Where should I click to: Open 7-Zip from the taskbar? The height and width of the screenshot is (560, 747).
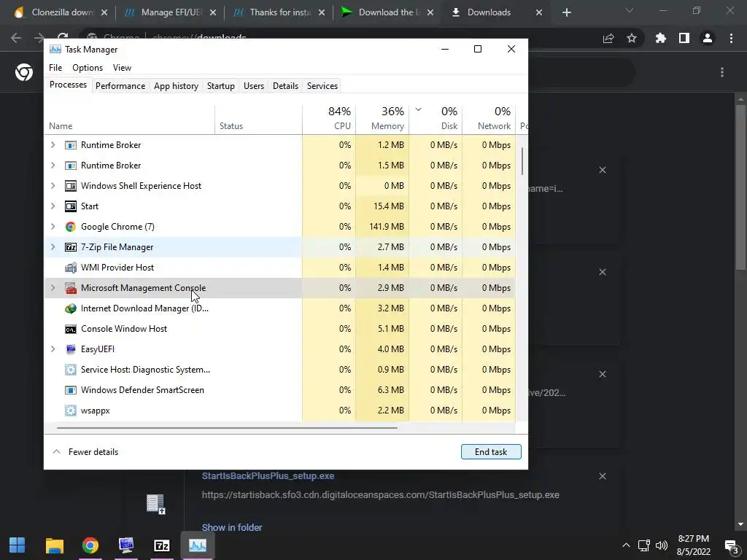point(162,545)
